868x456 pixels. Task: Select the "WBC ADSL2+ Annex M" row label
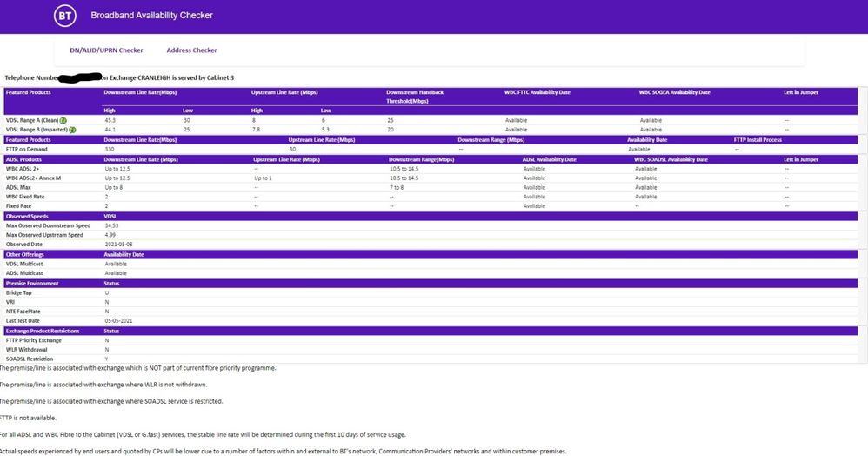[x=33, y=178]
